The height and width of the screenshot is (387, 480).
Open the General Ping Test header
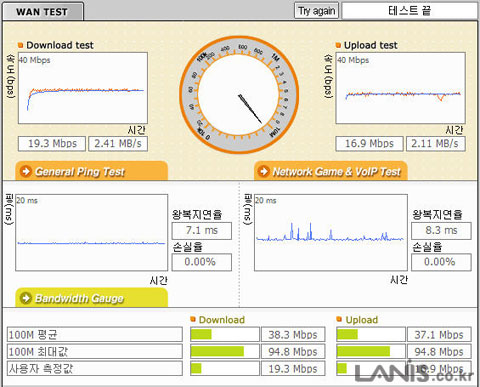(x=91, y=171)
